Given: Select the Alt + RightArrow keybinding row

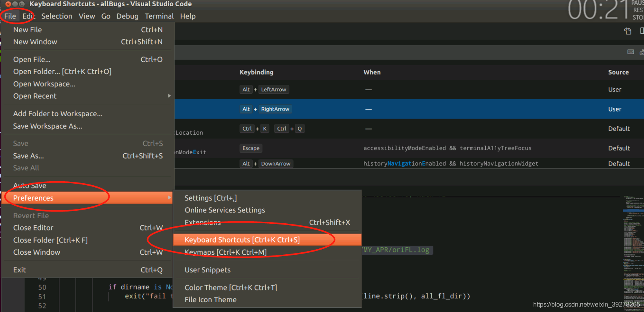Looking at the screenshot, I should [x=409, y=109].
